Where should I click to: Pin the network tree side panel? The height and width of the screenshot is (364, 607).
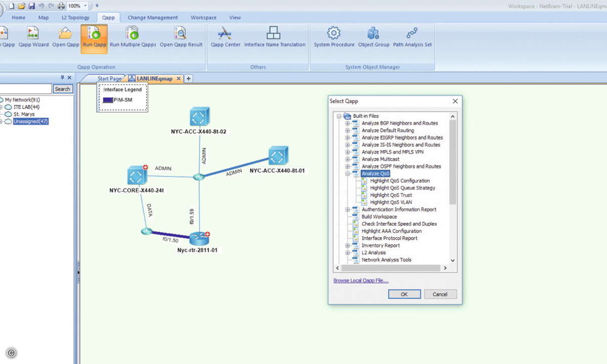click(x=63, y=77)
